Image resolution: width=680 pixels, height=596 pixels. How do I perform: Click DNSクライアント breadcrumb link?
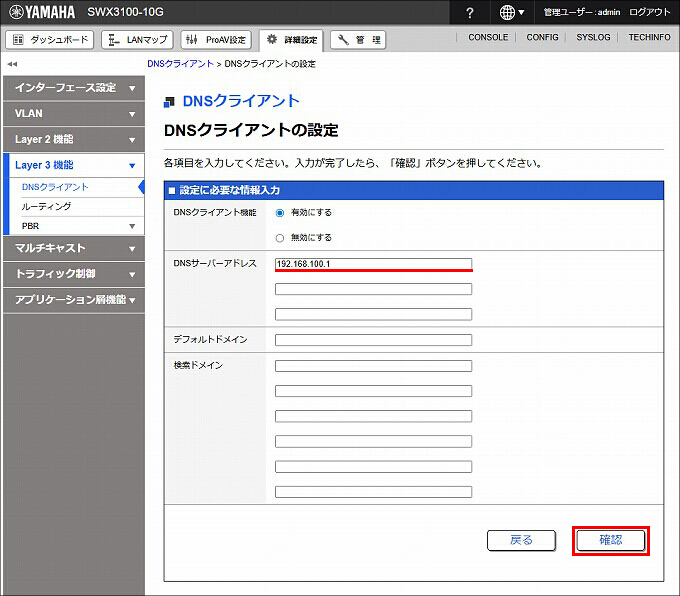[x=180, y=64]
